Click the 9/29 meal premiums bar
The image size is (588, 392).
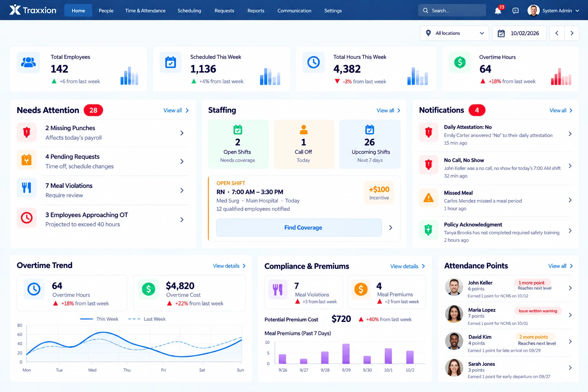pyautogui.click(x=346, y=353)
